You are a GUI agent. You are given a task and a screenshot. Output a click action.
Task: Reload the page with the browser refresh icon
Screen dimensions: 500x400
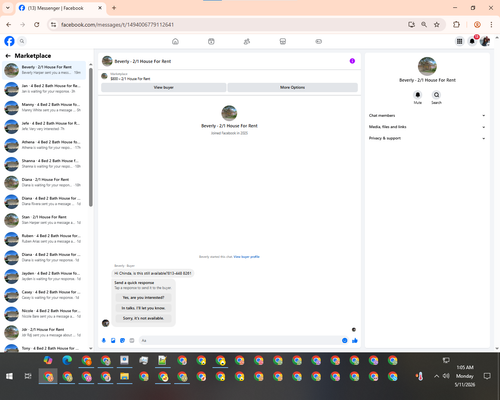coord(37,25)
